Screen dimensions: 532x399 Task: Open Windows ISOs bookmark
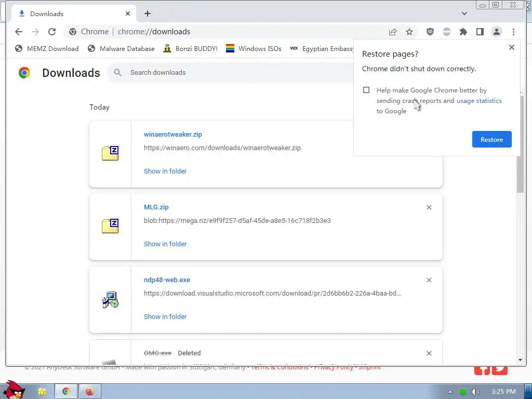click(x=254, y=48)
